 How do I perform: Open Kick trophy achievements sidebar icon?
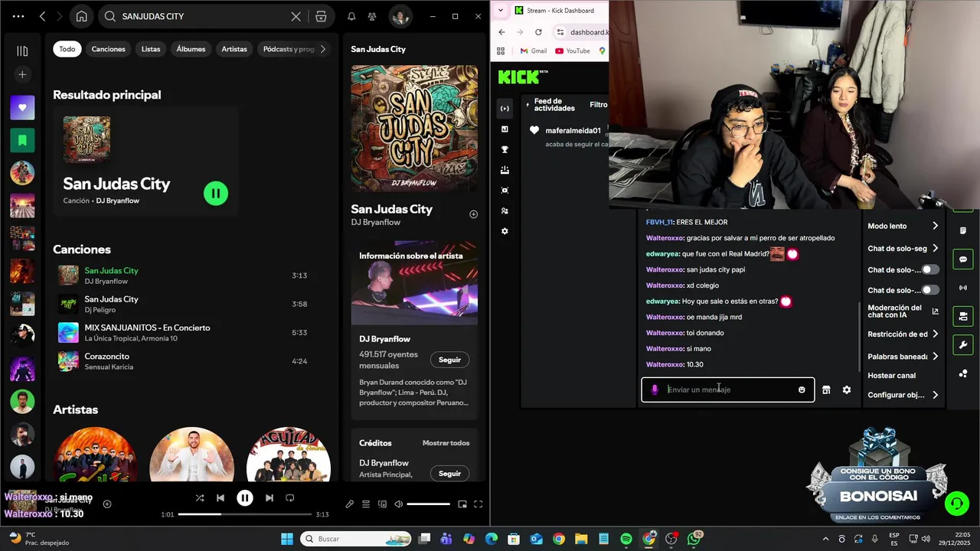coord(505,149)
